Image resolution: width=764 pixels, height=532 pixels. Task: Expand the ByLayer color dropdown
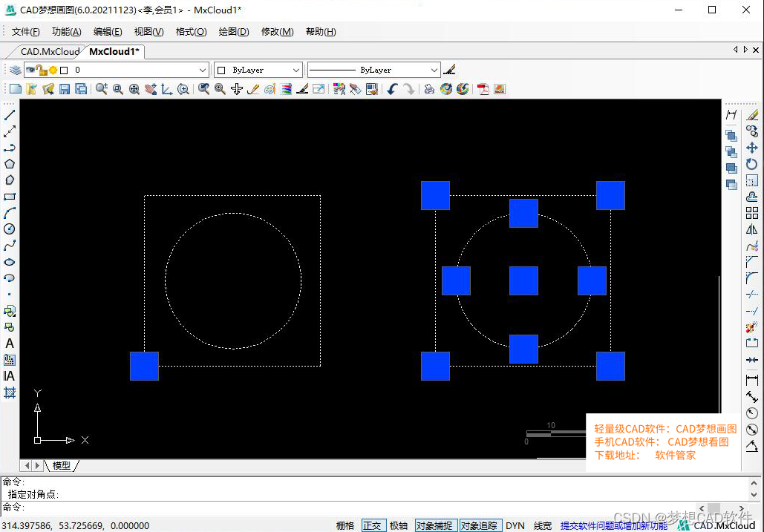tap(296, 70)
